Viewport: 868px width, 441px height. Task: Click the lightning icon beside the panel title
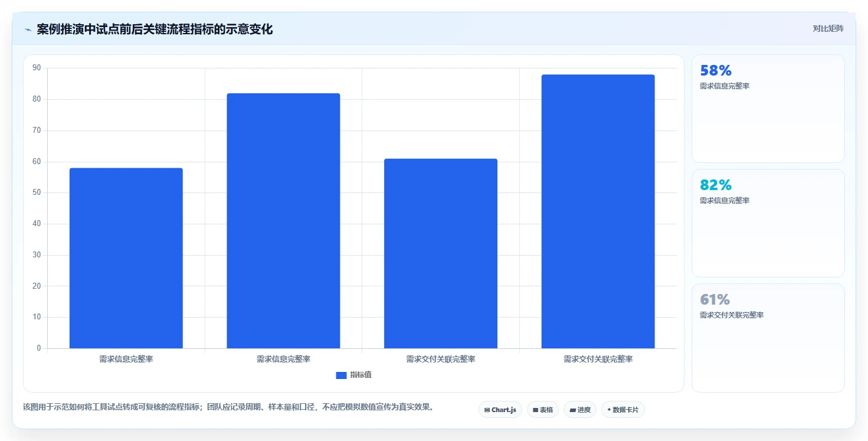(x=28, y=30)
